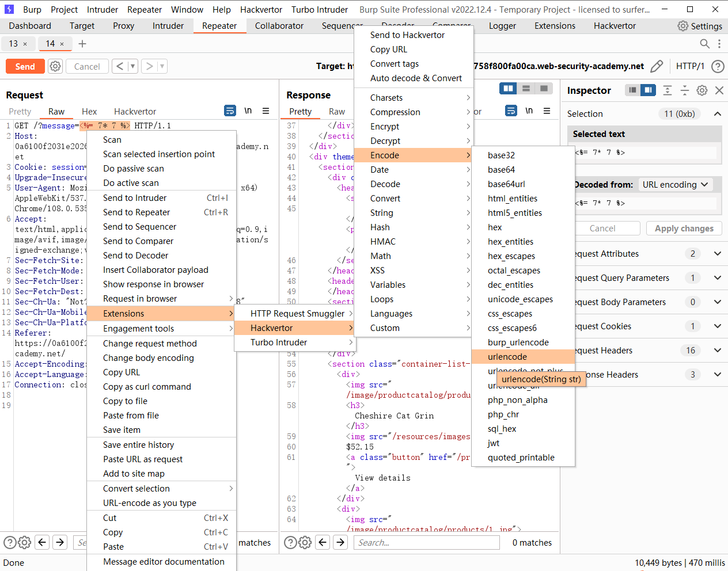Go to previous request search match arrow
This screenshot has height=571, width=728.
(x=42, y=542)
